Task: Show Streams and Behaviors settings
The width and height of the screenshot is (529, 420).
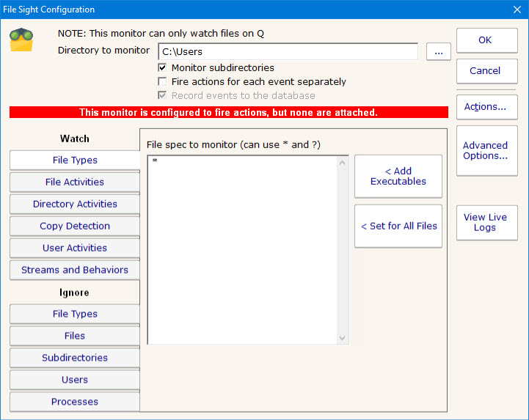Action: tap(75, 270)
